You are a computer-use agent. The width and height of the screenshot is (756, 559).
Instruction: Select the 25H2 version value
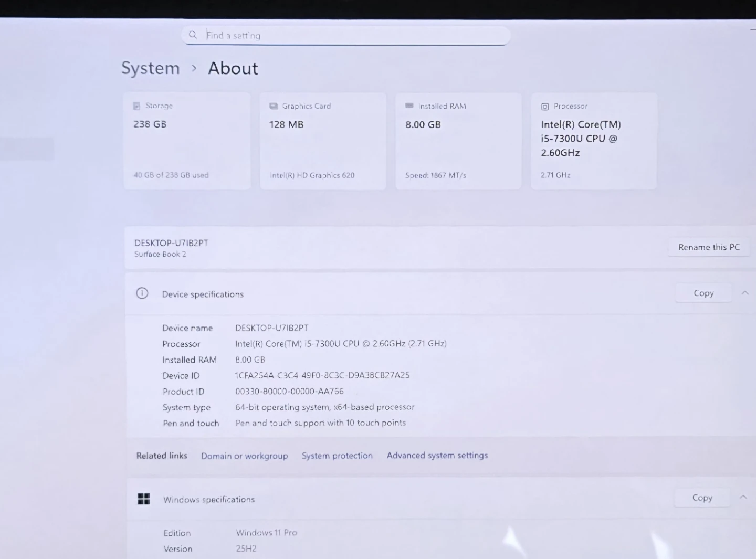point(246,549)
